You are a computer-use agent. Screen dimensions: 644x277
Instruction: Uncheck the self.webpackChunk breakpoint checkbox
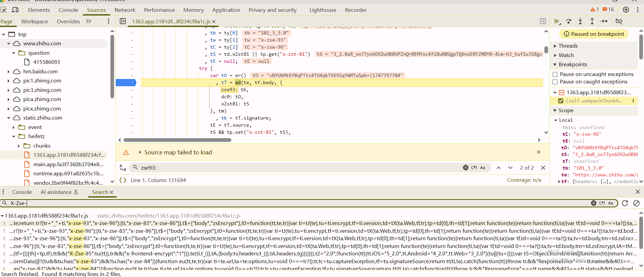(561, 101)
